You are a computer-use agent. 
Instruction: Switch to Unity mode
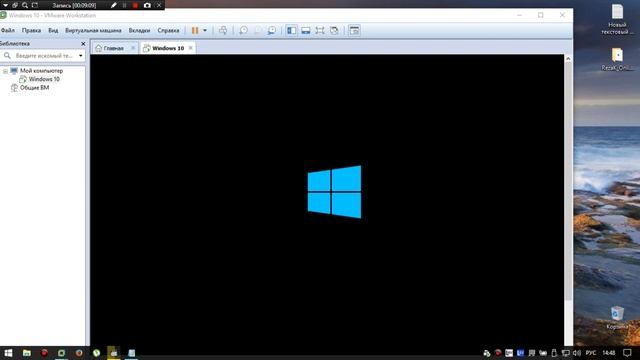coord(334,31)
